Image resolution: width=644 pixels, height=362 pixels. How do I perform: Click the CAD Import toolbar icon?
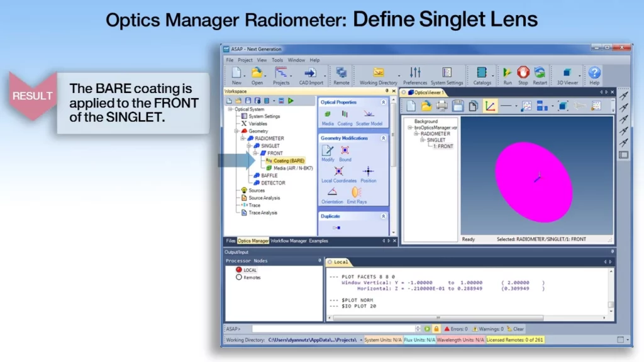311,74
